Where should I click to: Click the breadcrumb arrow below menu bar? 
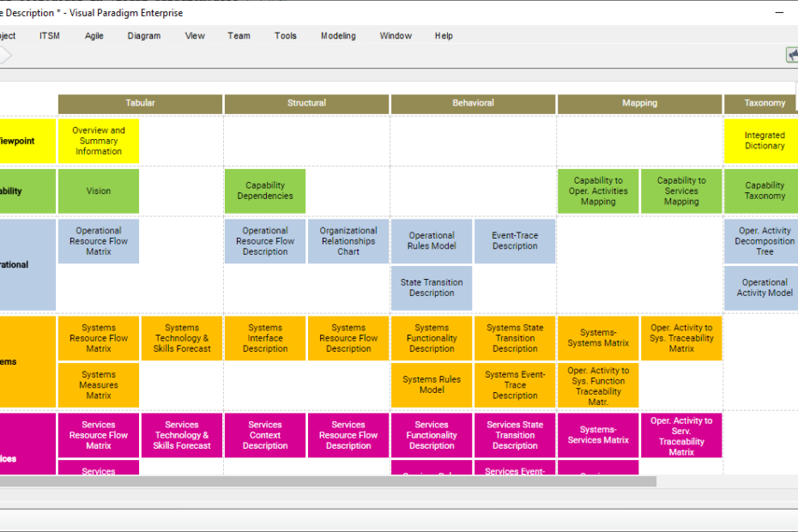click(x=5, y=55)
